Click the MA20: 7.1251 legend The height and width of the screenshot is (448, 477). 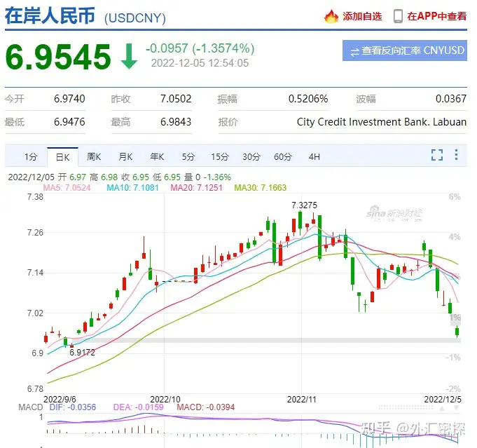point(196,188)
